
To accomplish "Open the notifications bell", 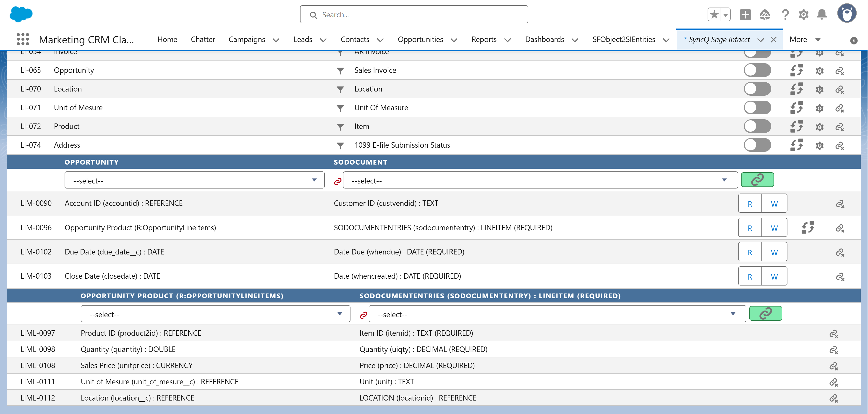I will pos(822,15).
